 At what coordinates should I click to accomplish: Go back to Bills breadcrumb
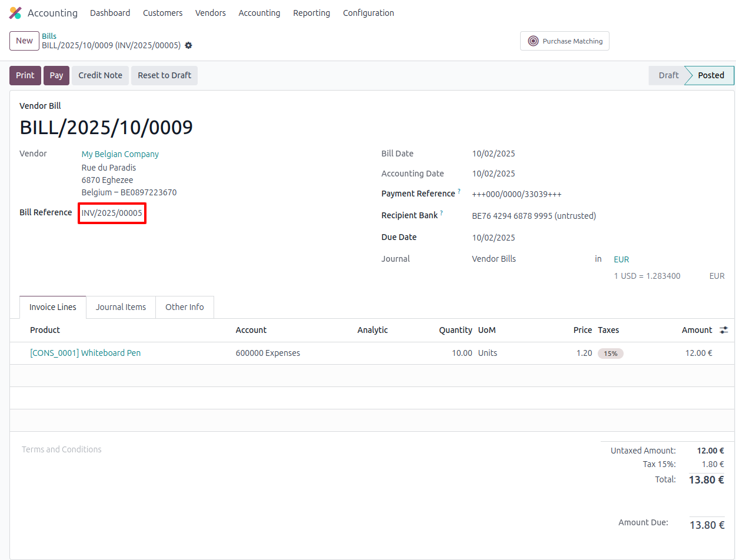point(49,36)
